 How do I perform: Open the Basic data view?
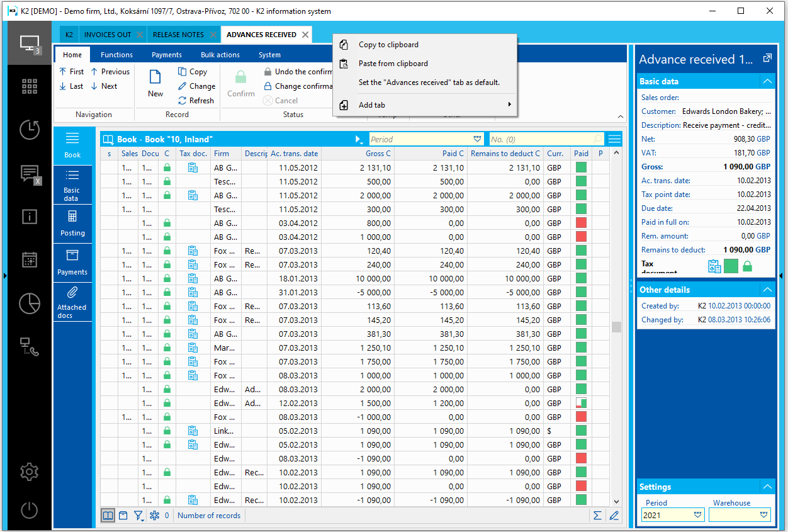(72, 184)
